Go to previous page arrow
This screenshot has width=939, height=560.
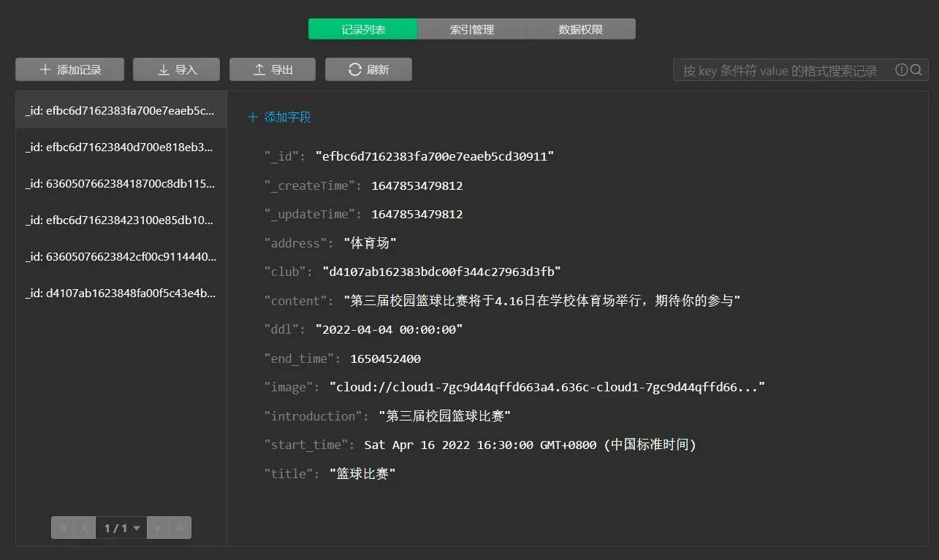pos(85,528)
